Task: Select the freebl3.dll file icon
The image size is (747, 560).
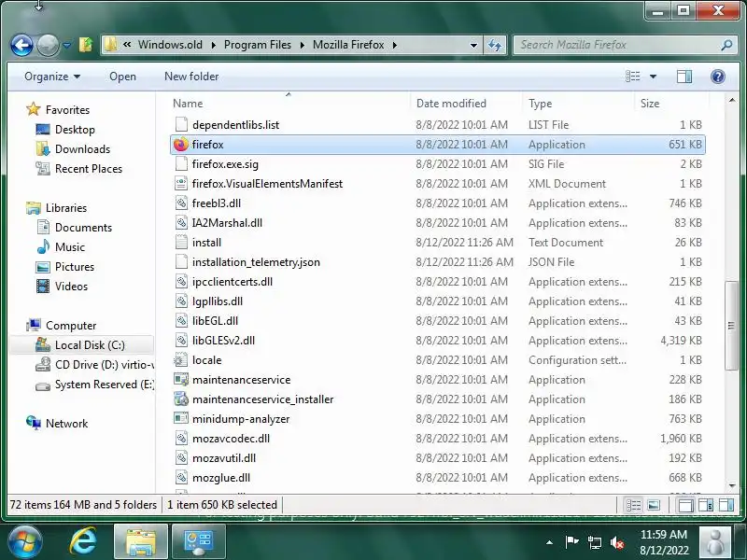Action: (181, 203)
